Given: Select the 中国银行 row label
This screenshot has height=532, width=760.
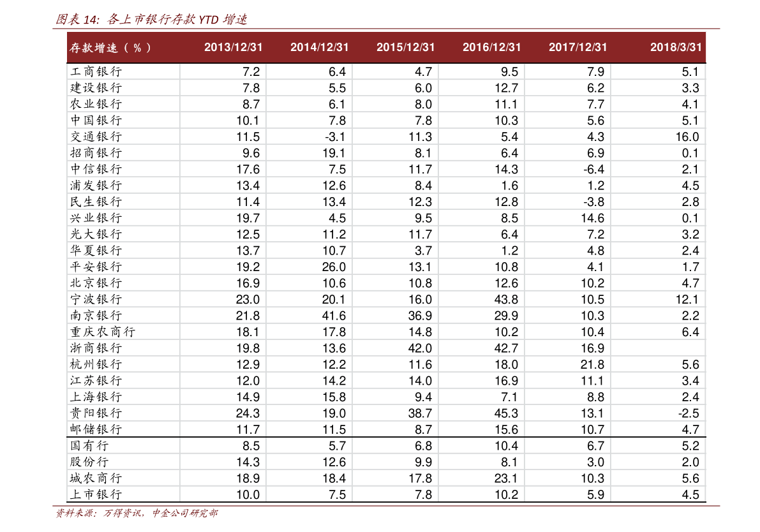Looking at the screenshot, I should 96,120.
